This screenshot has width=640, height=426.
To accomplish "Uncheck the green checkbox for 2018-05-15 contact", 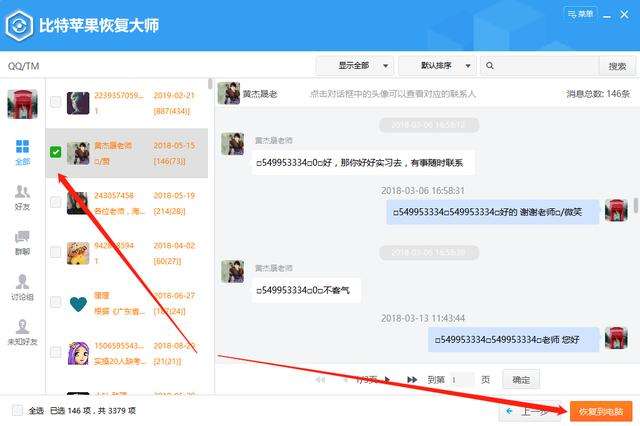I will click(56, 152).
